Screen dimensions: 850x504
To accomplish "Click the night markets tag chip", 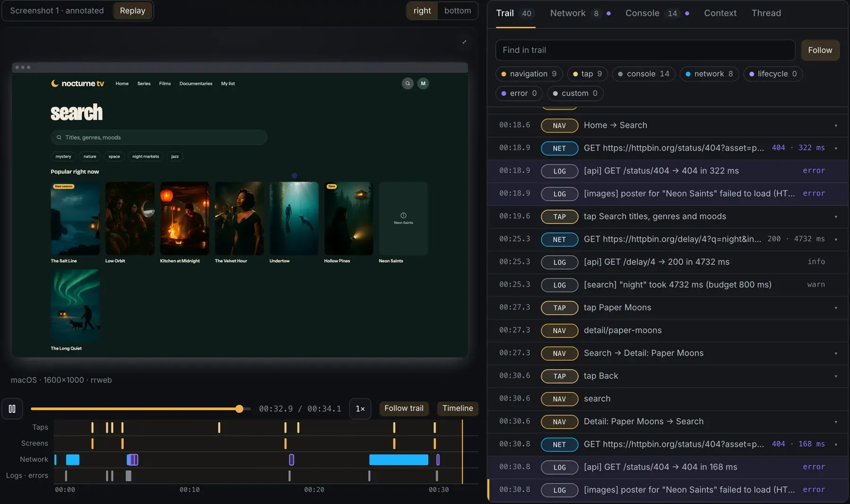I will [x=145, y=157].
